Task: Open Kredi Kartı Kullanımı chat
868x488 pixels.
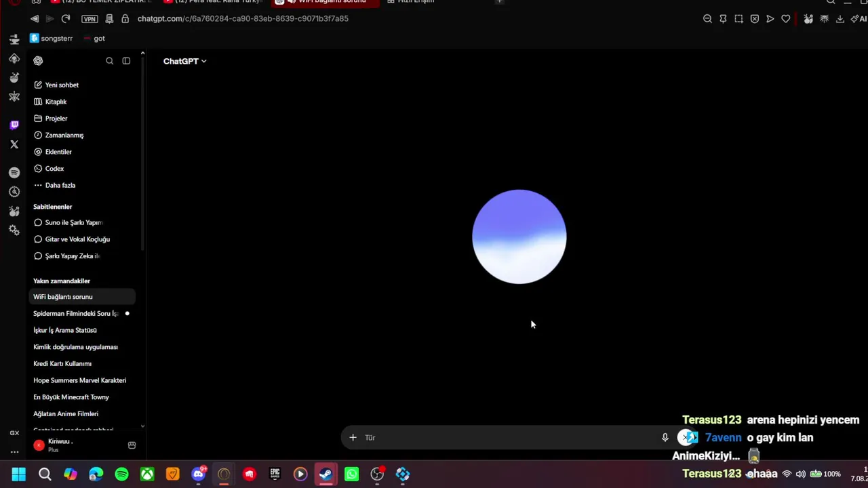Action: pos(83,363)
